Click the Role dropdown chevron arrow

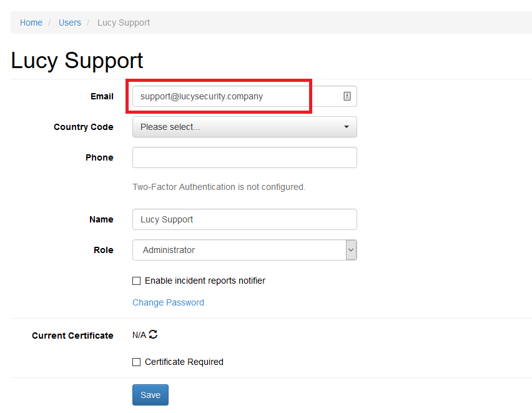pos(351,250)
